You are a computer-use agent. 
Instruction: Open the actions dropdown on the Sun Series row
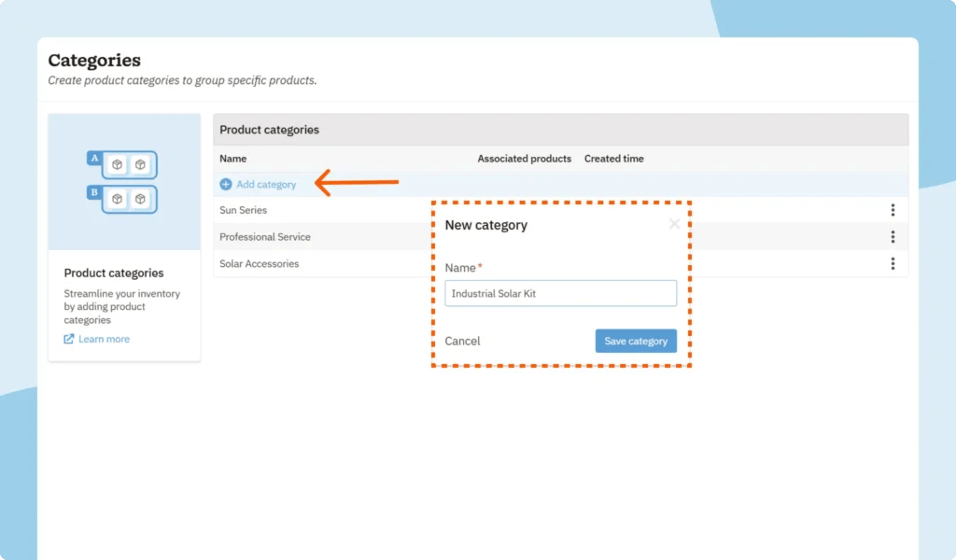pyautogui.click(x=893, y=210)
